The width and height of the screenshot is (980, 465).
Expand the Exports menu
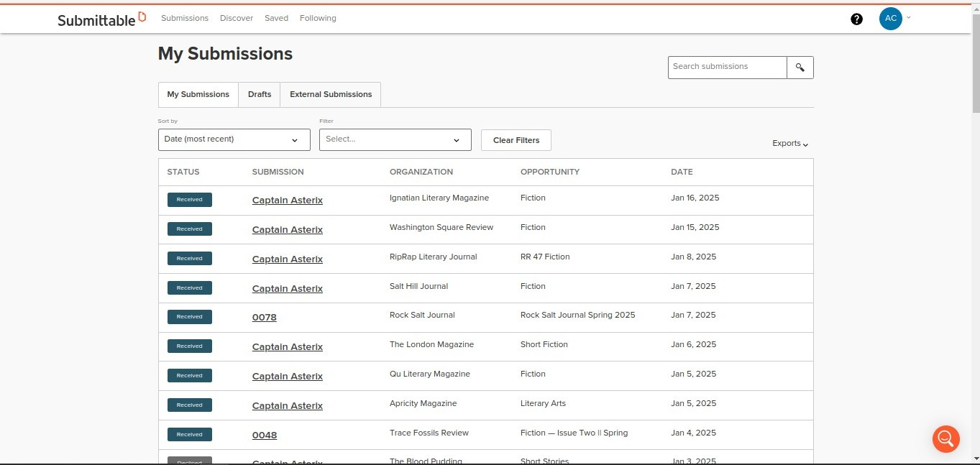point(790,143)
